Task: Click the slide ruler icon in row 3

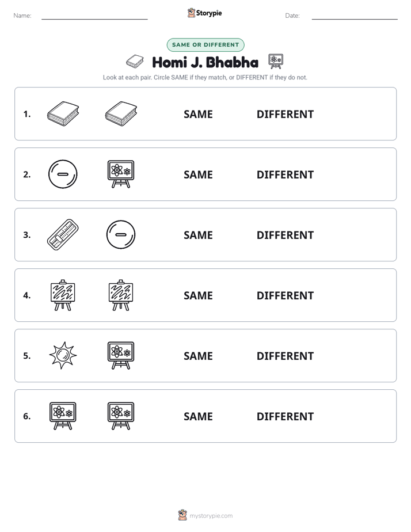Action: pyautogui.click(x=63, y=234)
